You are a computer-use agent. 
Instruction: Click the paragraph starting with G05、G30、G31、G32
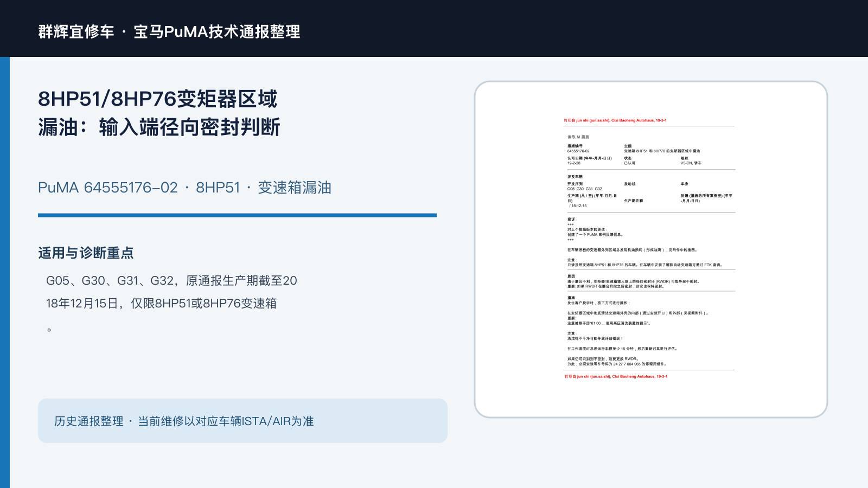click(x=171, y=304)
